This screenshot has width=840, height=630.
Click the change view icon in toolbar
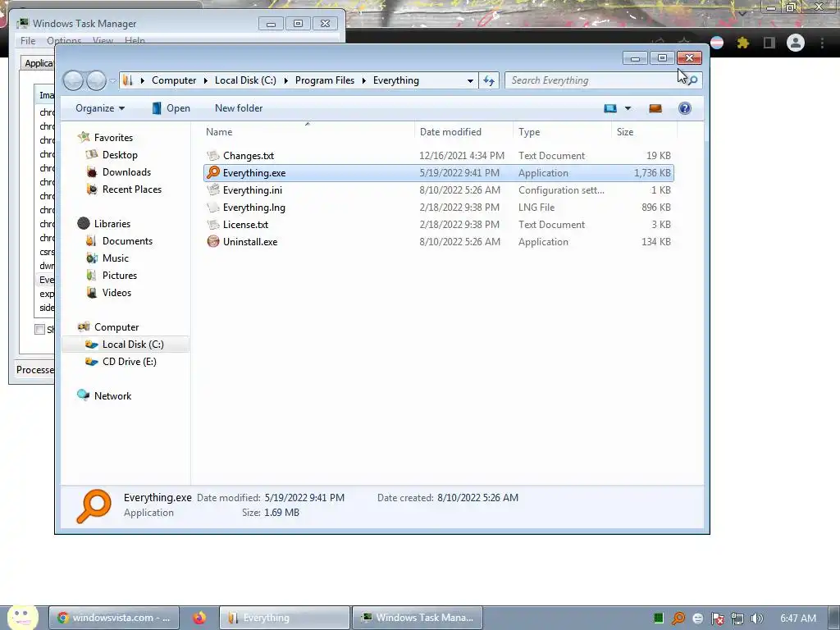pos(610,109)
